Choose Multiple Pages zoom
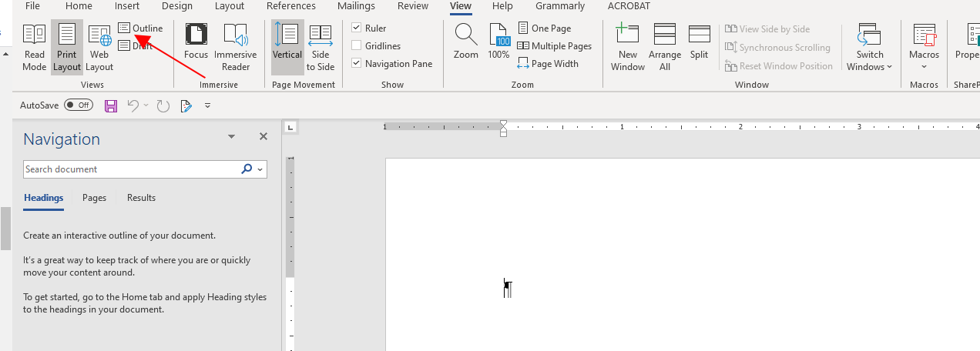 [x=555, y=46]
